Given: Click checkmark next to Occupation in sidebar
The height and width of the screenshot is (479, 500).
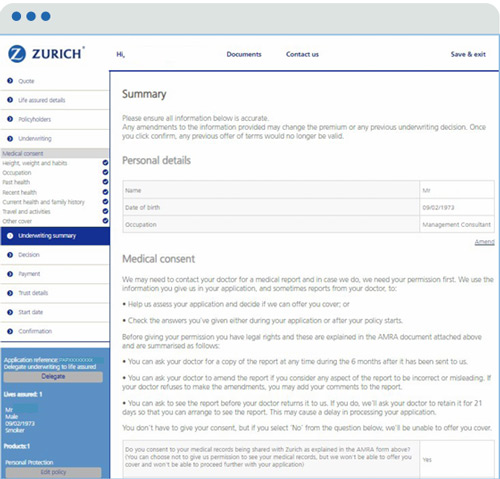Looking at the screenshot, I should pos(105,172).
